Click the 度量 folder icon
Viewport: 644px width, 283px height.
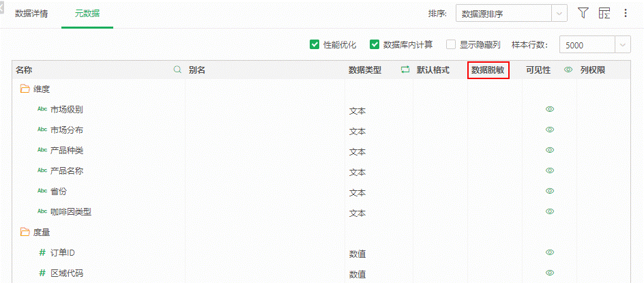point(25,233)
